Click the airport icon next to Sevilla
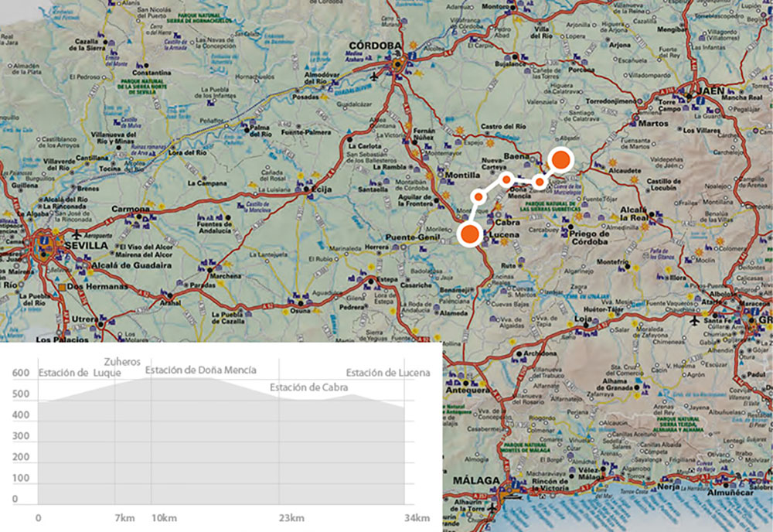This screenshot has width=773, height=532. coord(77,235)
